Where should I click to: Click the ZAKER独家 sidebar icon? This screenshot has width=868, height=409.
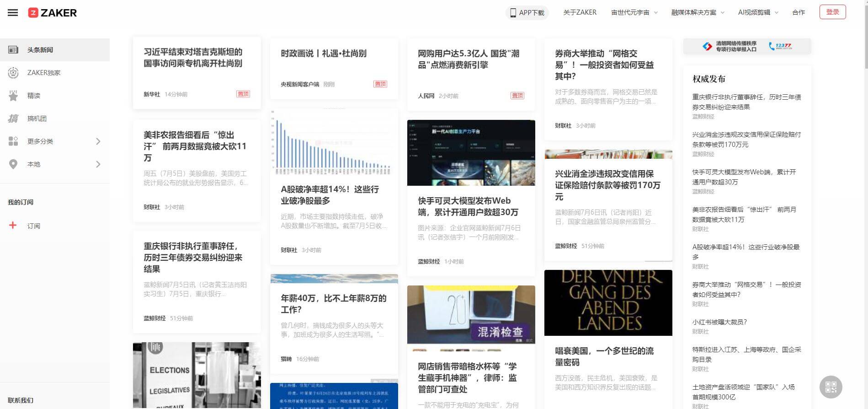13,73
